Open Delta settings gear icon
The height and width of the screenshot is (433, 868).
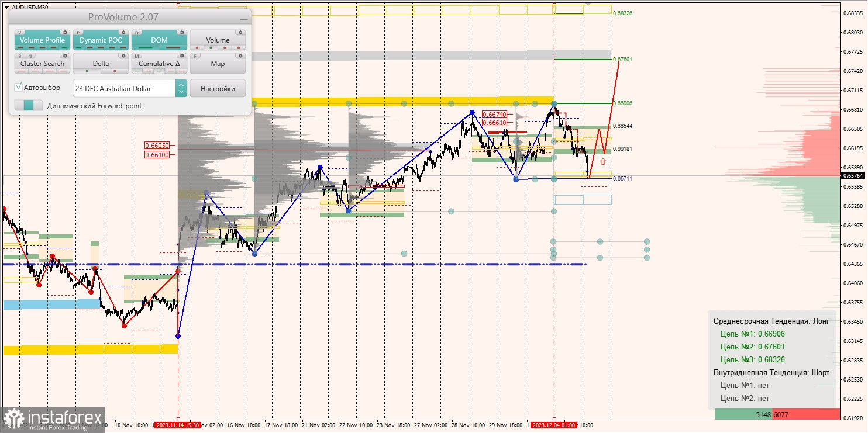click(x=123, y=56)
